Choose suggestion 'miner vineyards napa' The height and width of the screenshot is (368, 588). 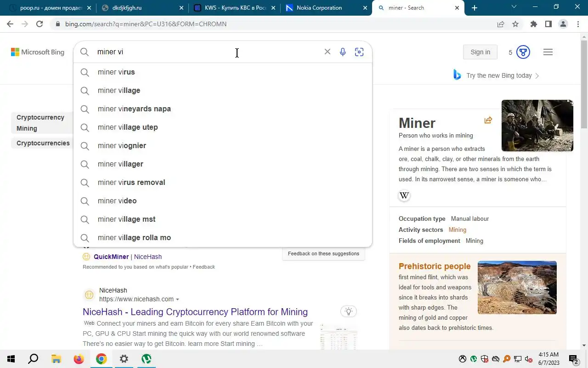[223, 109]
